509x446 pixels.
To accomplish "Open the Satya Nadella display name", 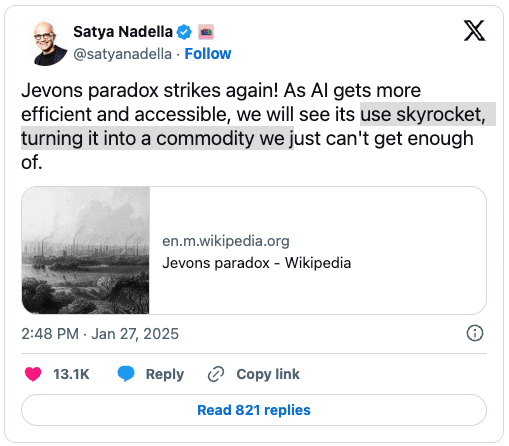I will [123, 32].
